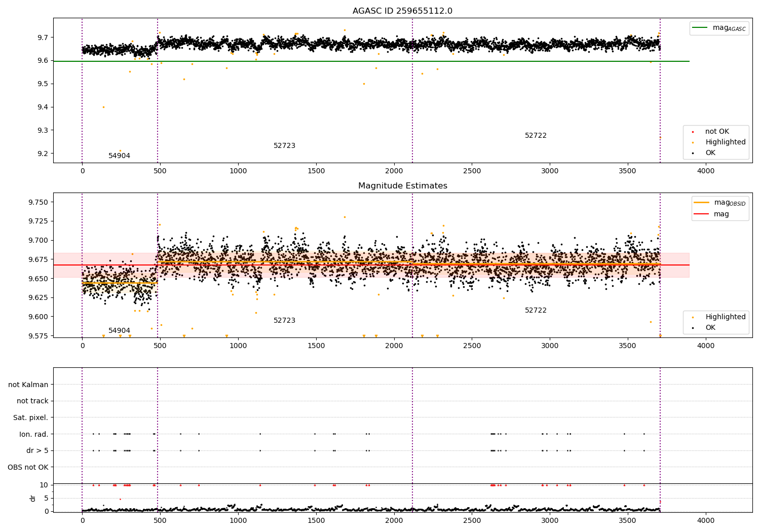Click the 54904 label in the Magnitude Estimates panel
The image size is (760, 532).
[x=119, y=331]
